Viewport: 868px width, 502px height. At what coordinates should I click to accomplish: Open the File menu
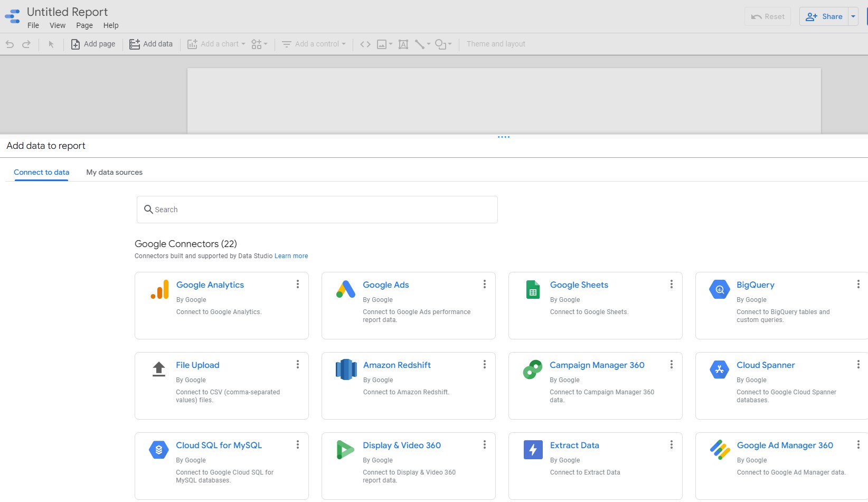(x=33, y=25)
